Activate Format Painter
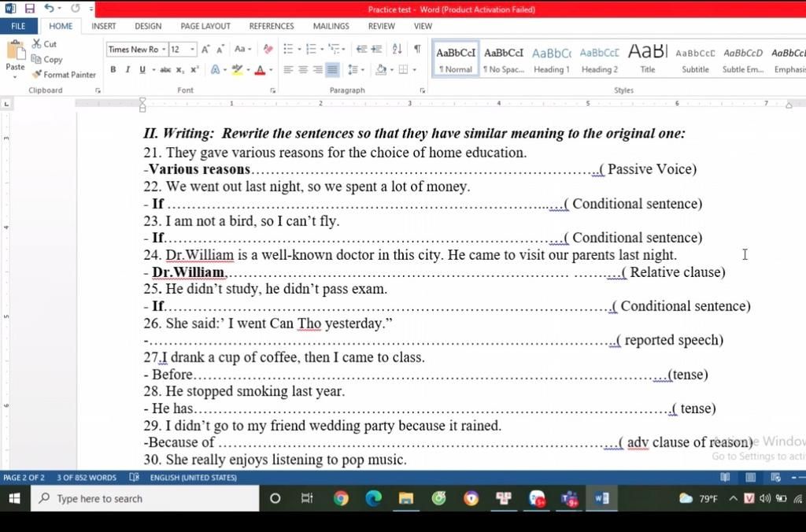Viewport: 806px width, 532px height. tap(63, 75)
